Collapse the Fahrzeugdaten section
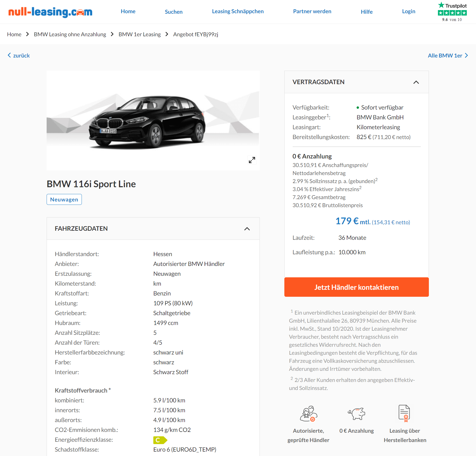This screenshot has height=456, width=476. [247, 229]
